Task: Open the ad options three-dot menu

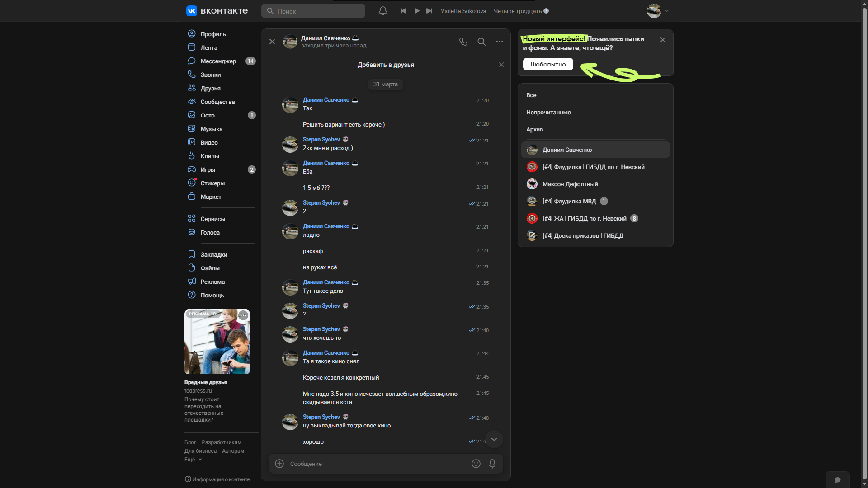Action: [243, 315]
